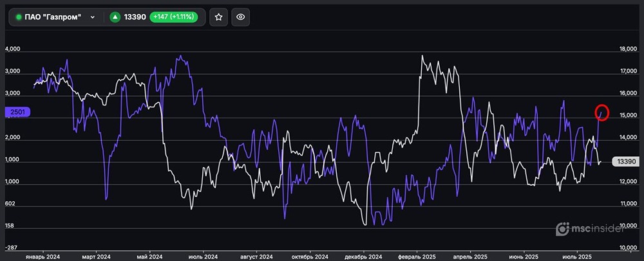Add to favorites with the star icon

point(218,17)
